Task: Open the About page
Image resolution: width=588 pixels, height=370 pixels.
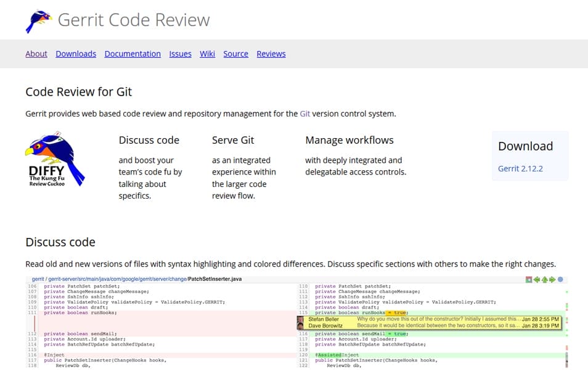Action: tap(36, 54)
